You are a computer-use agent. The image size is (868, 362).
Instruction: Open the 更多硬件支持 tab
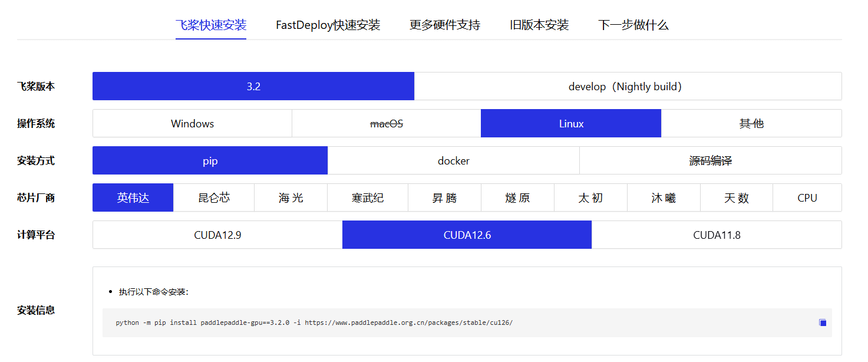click(445, 25)
